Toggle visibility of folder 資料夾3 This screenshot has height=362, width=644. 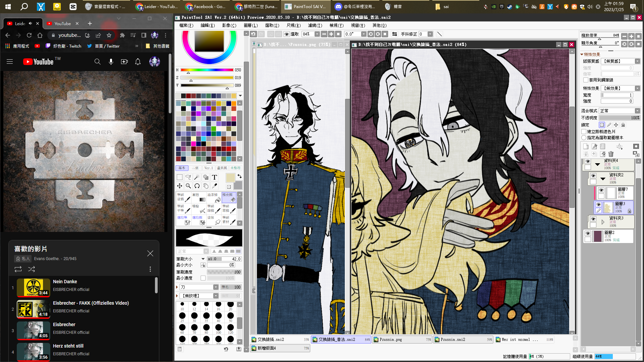click(x=593, y=219)
